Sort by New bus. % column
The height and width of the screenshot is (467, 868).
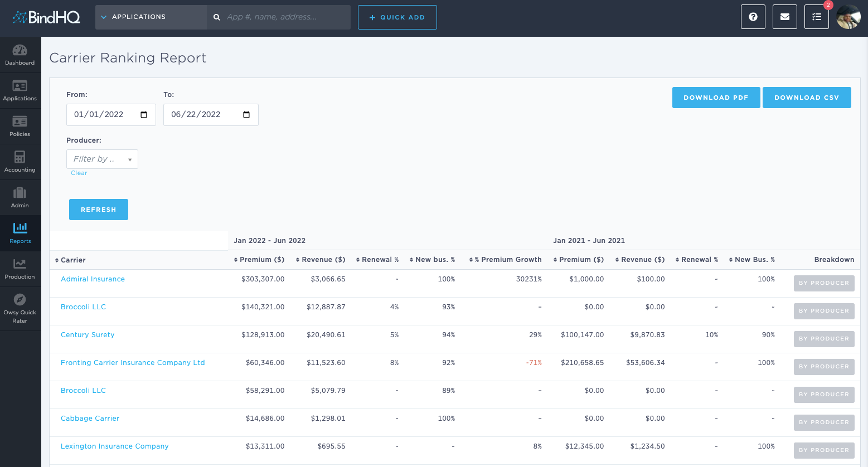[432, 260]
